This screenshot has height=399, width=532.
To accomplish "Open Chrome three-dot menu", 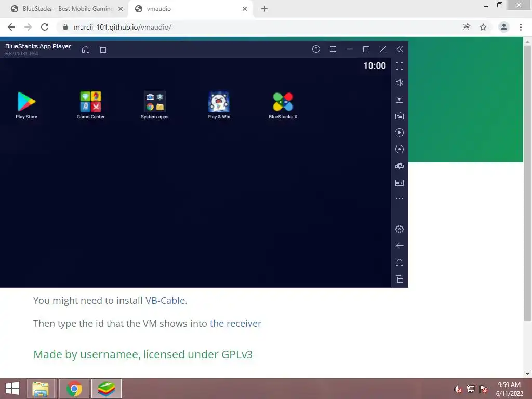I will tap(521, 27).
